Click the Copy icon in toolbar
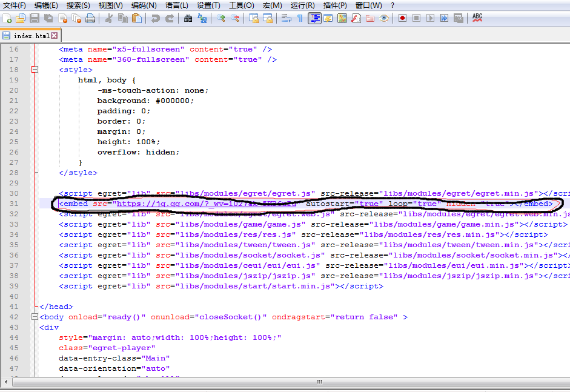This screenshot has height=392, width=570. 123,18
